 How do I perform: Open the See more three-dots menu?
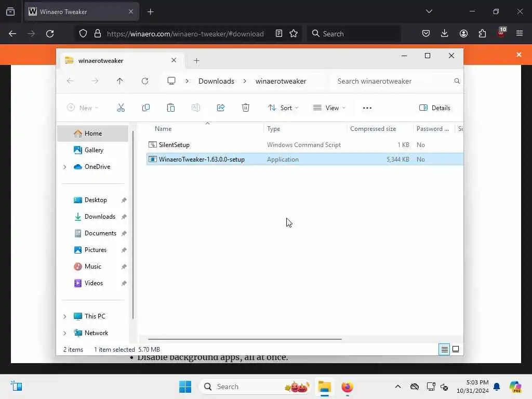tap(367, 108)
